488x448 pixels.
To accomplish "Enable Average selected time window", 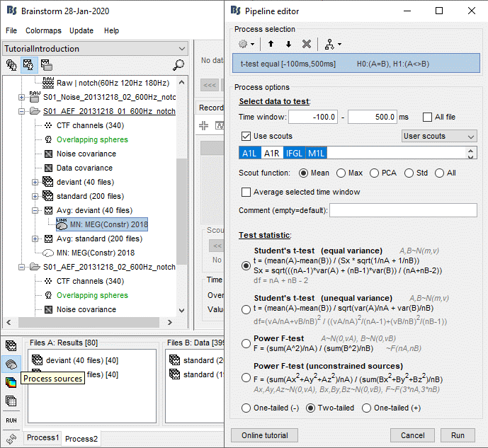I will (x=246, y=192).
